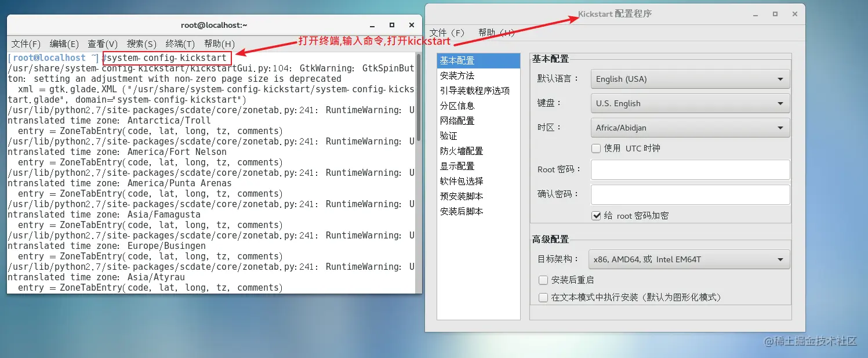868x358 pixels.
Task: Click the Root 密码 input field
Action: tap(689, 169)
